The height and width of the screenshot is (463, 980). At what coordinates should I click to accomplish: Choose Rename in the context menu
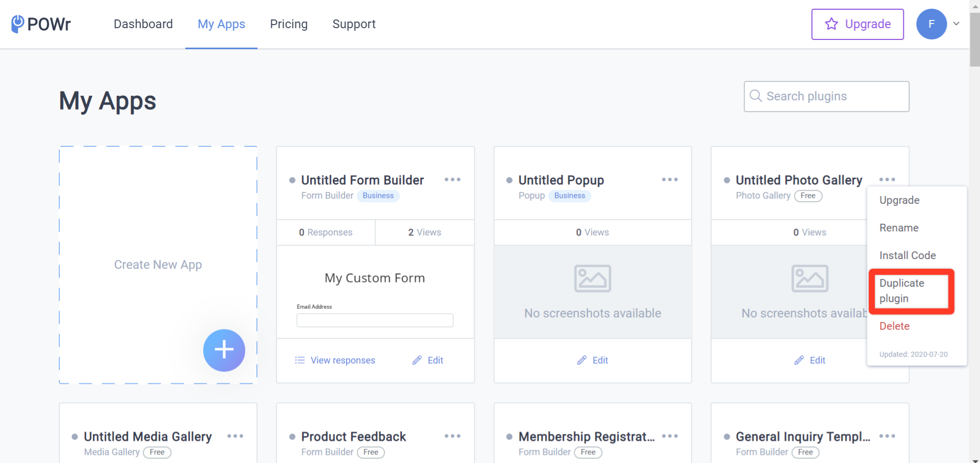[899, 228]
